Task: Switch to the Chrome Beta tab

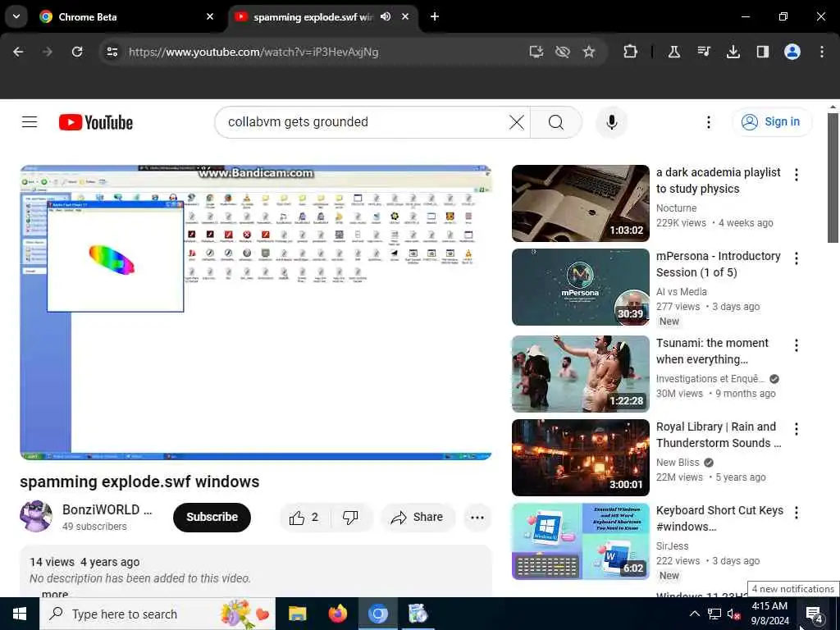Action: point(127,16)
